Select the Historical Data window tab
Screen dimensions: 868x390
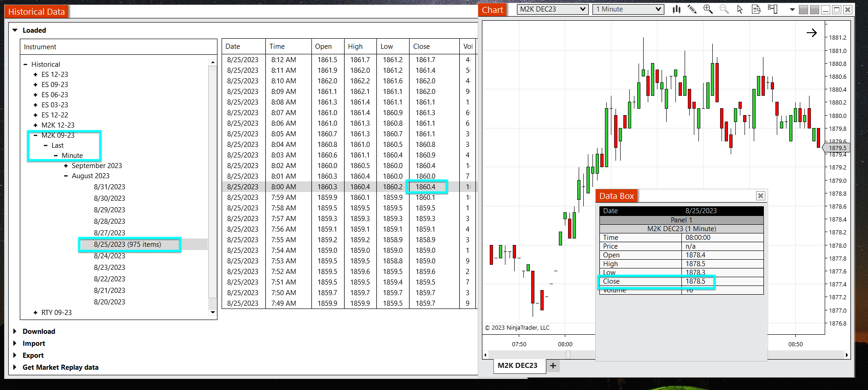36,12
